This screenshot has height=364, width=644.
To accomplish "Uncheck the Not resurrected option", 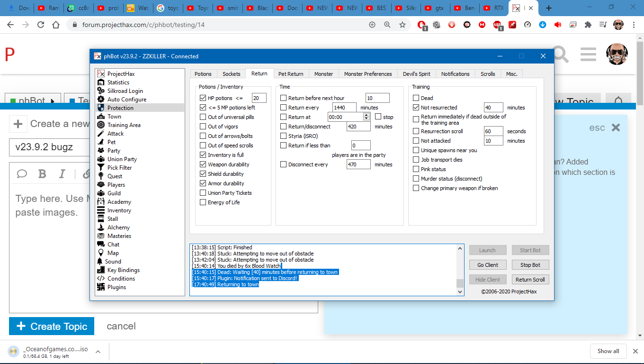I will pyautogui.click(x=416, y=108).
